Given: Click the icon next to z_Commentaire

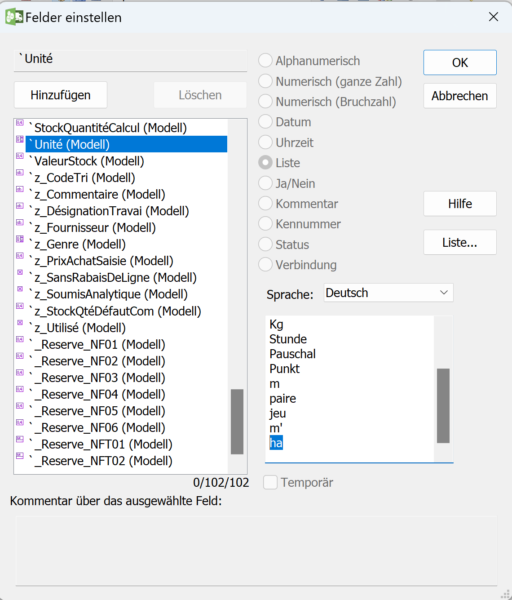Looking at the screenshot, I should pyautogui.click(x=20, y=189).
